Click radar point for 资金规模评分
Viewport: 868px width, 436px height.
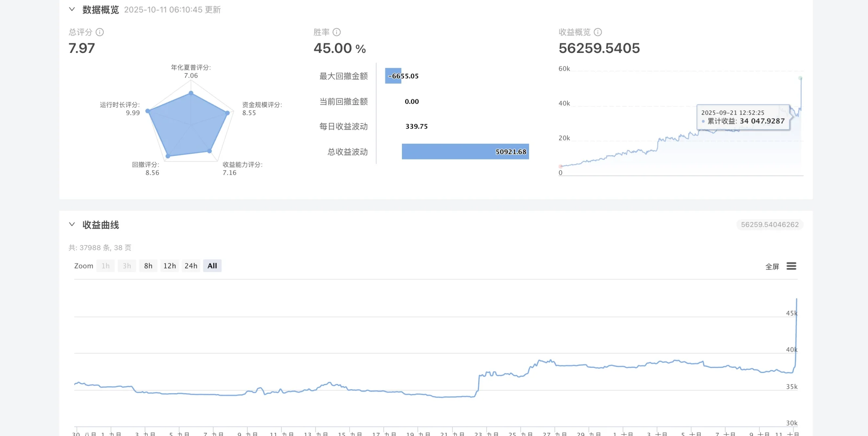pos(228,113)
